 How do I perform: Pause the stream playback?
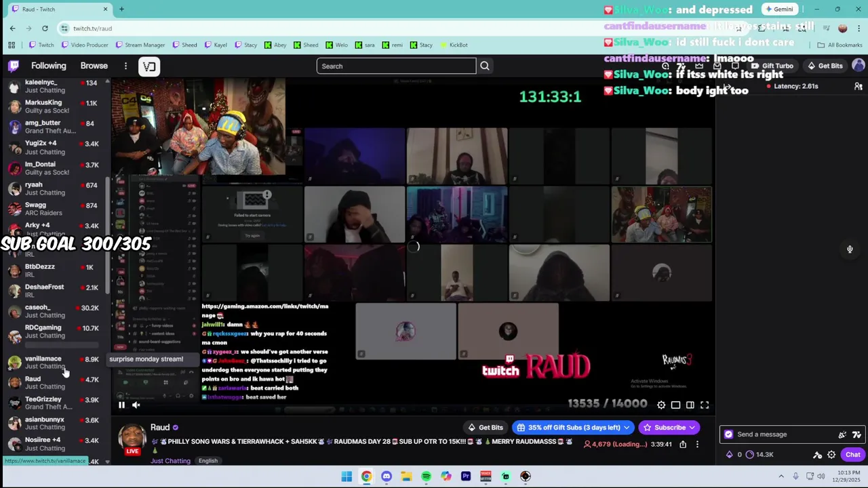121,405
